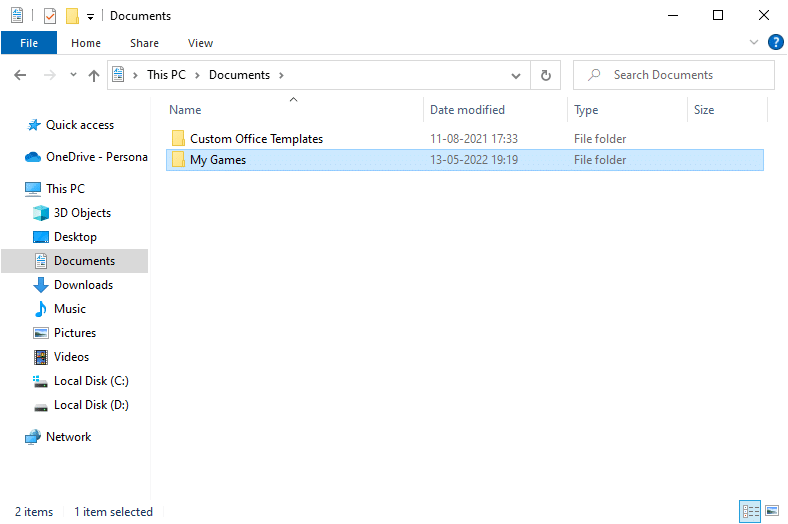Expand the ribbon with the chevron
788x524 pixels.
pos(754,43)
